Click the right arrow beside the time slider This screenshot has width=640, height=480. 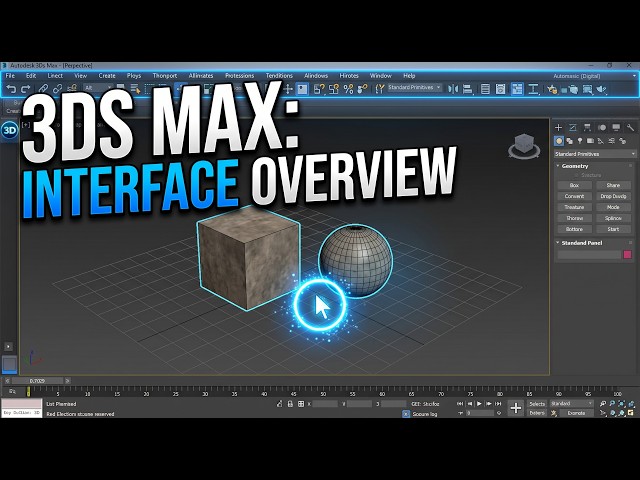(x=68, y=381)
